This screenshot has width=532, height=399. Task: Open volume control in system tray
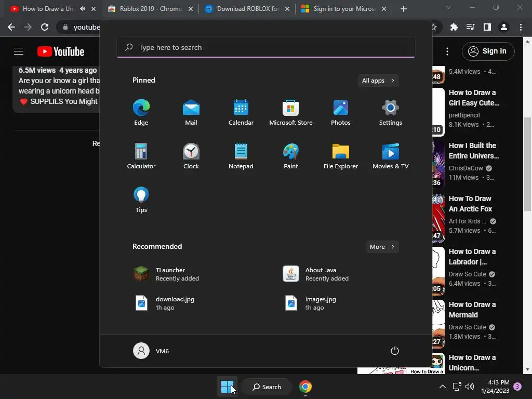click(470, 387)
